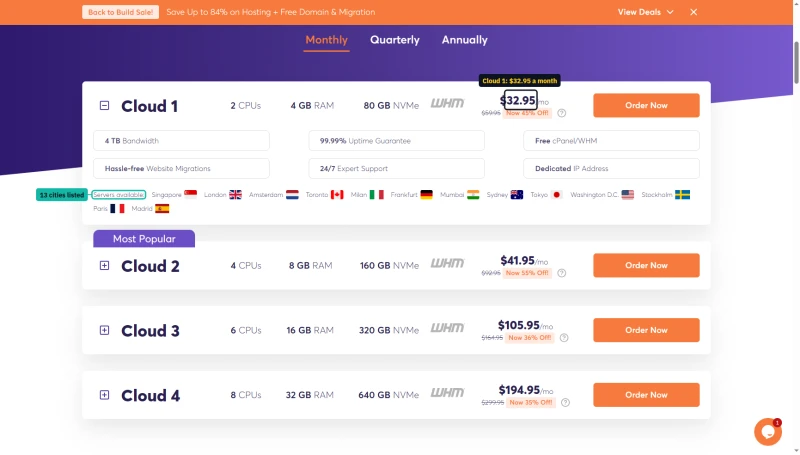Click the WHM logo in Cloud 1 row
The height and width of the screenshot is (455, 800).
click(447, 103)
